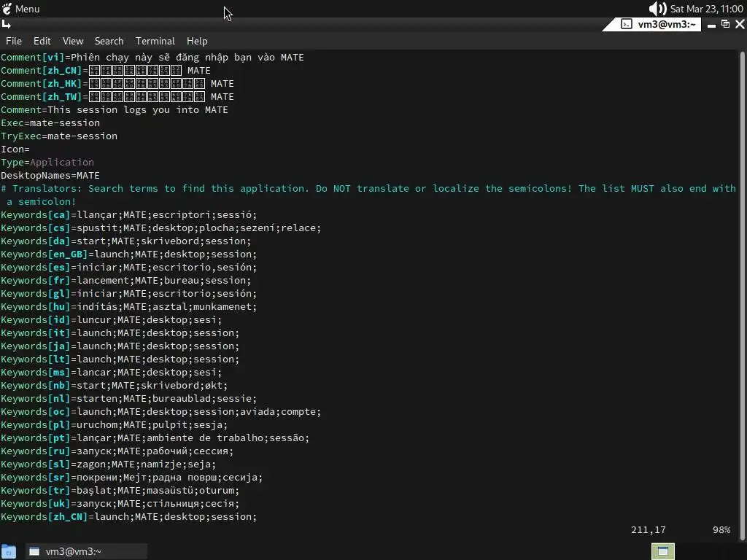Click terminal icon in taskbar entry
Viewport: 747px width, 560px height.
(34, 551)
